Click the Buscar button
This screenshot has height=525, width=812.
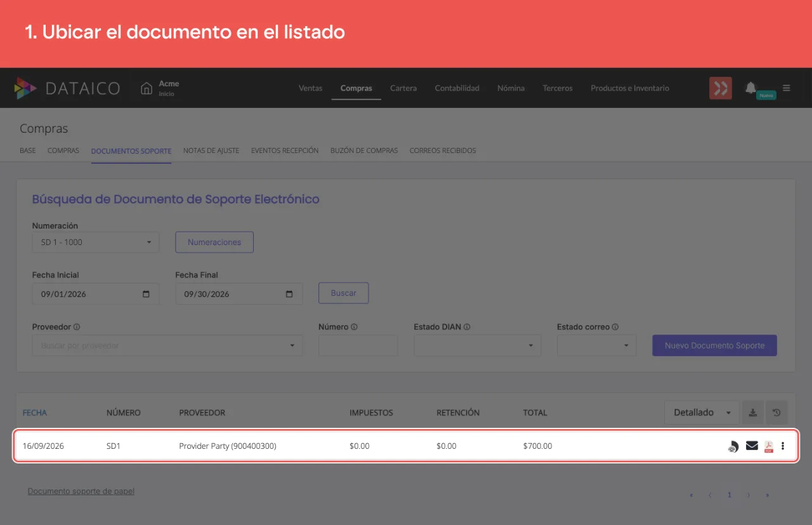pyautogui.click(x=344, y=293)
